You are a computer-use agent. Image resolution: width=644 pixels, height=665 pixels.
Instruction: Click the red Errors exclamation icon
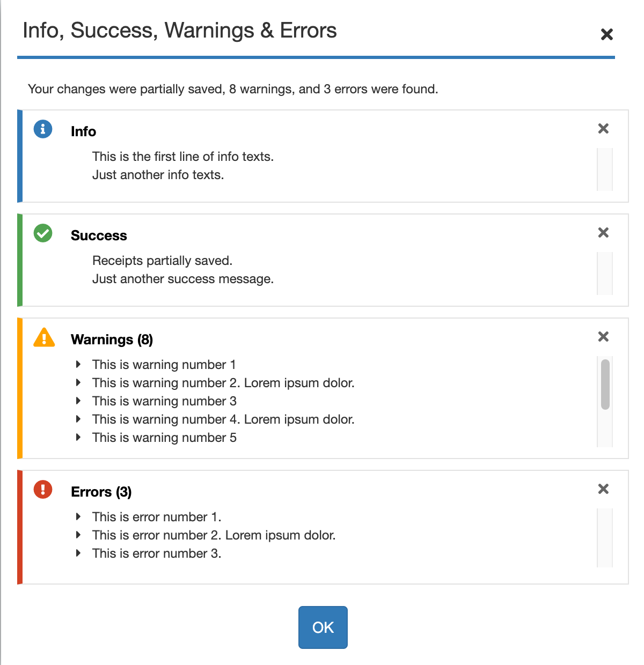tap(43, 489)
